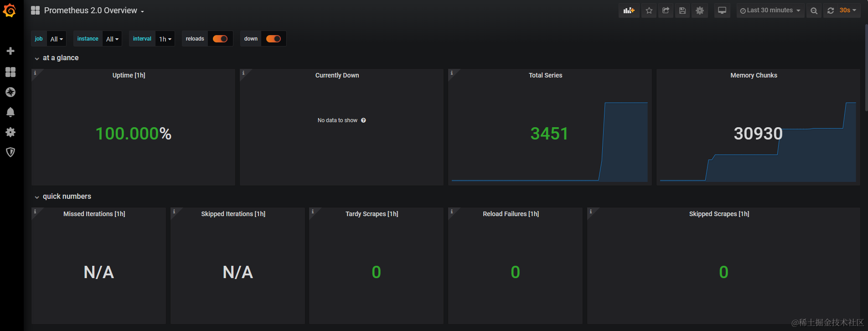Open the job variable dropdown

57,39
